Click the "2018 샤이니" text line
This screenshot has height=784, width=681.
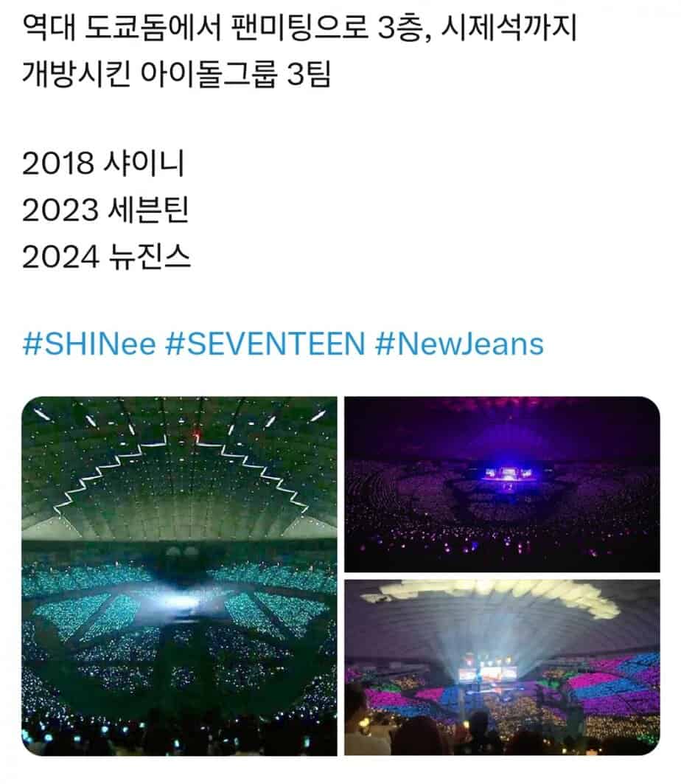(103, 163)
